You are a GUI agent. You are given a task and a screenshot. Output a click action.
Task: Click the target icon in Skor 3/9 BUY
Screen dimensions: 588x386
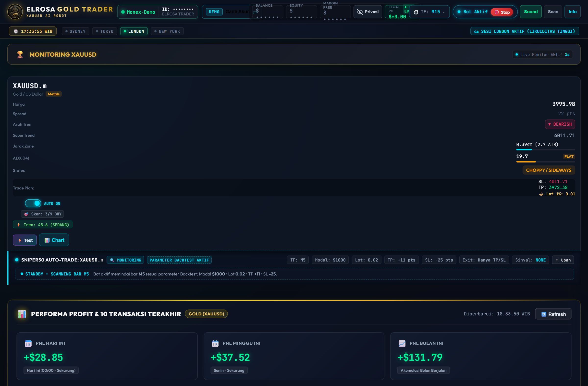point(26,214)
